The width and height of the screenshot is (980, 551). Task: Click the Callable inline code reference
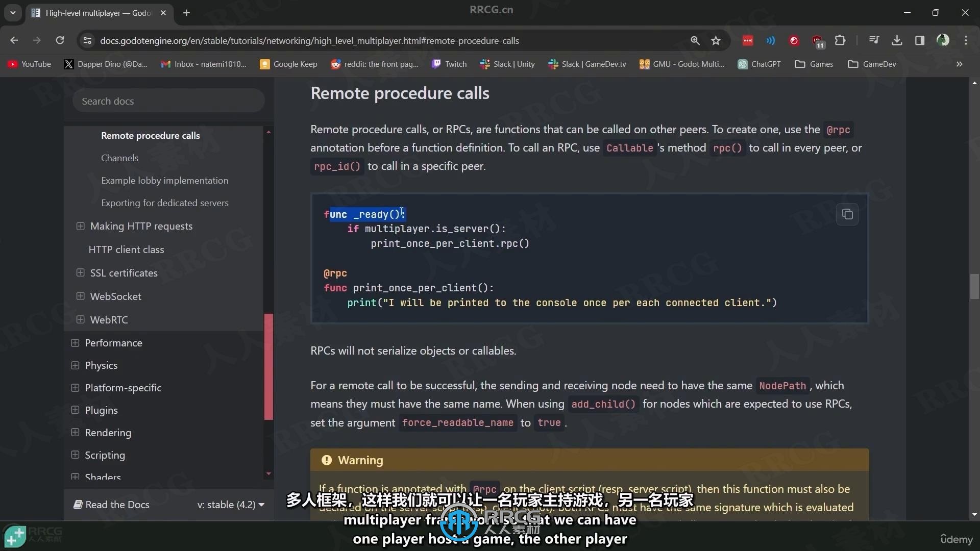(629, 148)
